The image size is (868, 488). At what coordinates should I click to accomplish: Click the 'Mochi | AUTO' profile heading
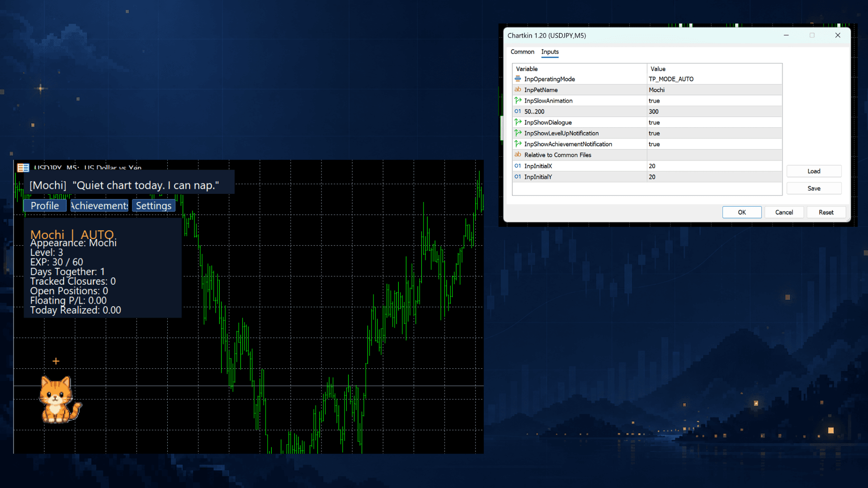[72, 235]
